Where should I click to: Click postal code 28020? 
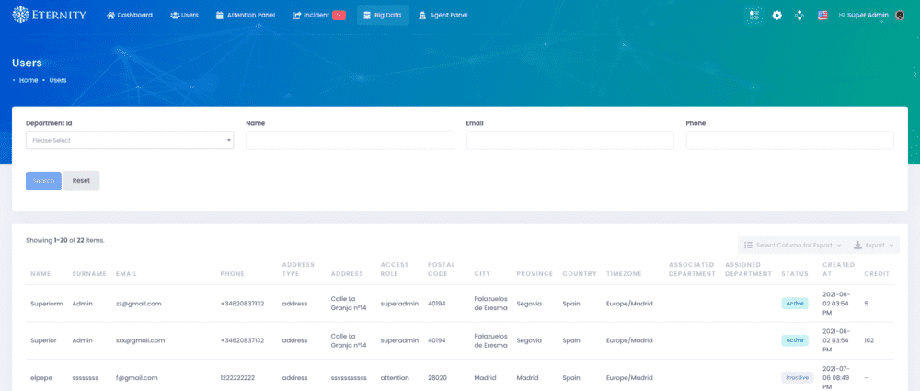tap(437, 378)
